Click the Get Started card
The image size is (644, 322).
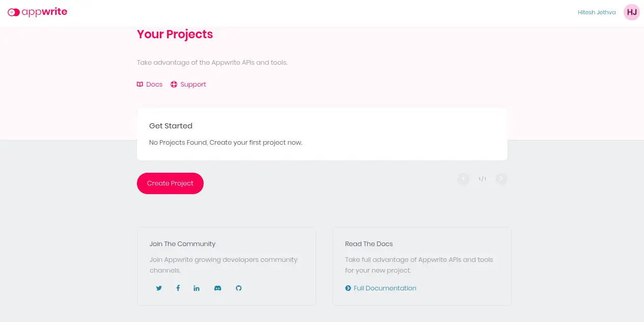click(322, 134)
